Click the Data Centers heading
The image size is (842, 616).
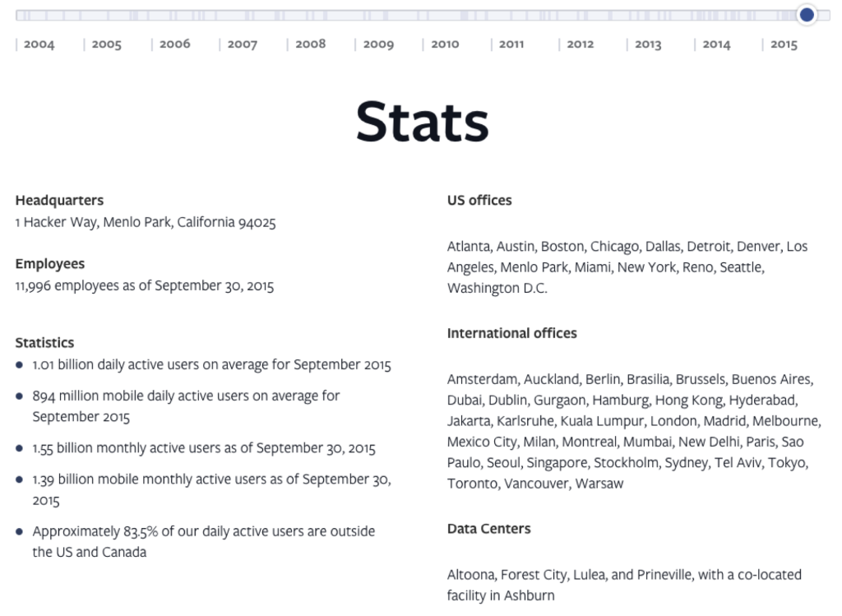tap(488, 529)
